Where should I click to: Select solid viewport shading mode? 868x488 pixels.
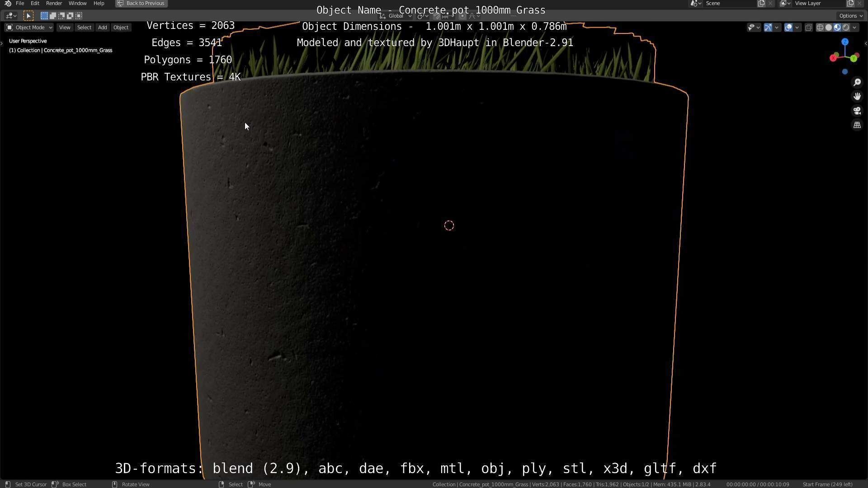pyautogui.click(x=828, y=28)
